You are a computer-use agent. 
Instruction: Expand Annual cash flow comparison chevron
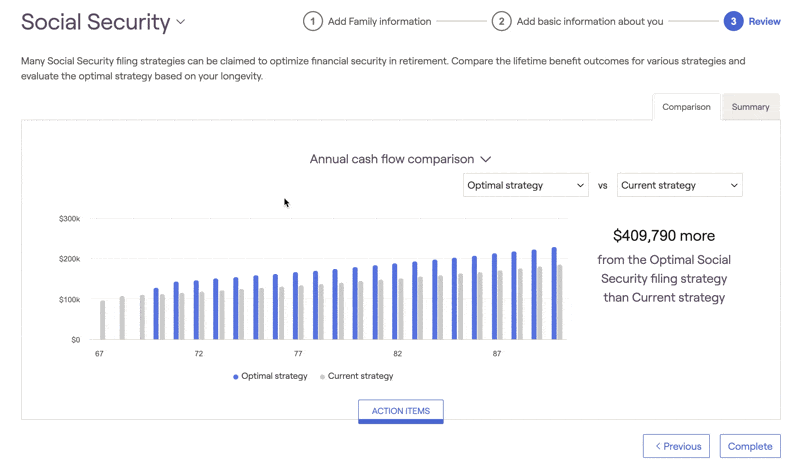(486, 159)
